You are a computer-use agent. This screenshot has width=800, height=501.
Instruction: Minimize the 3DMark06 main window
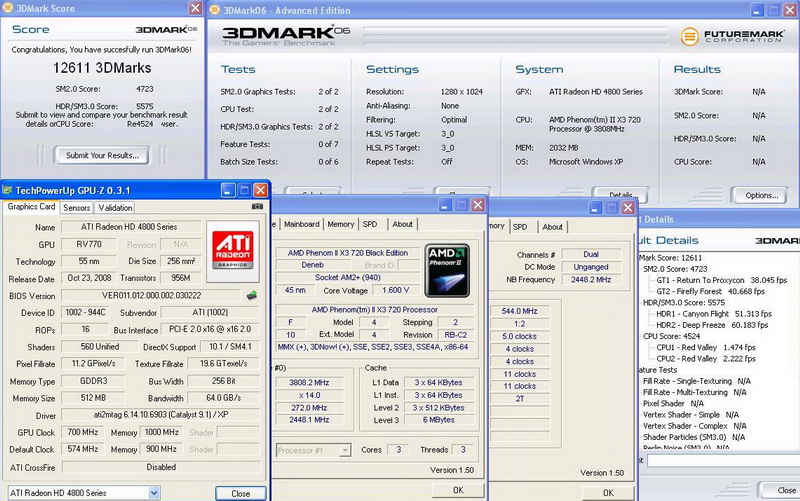(757, 10)
